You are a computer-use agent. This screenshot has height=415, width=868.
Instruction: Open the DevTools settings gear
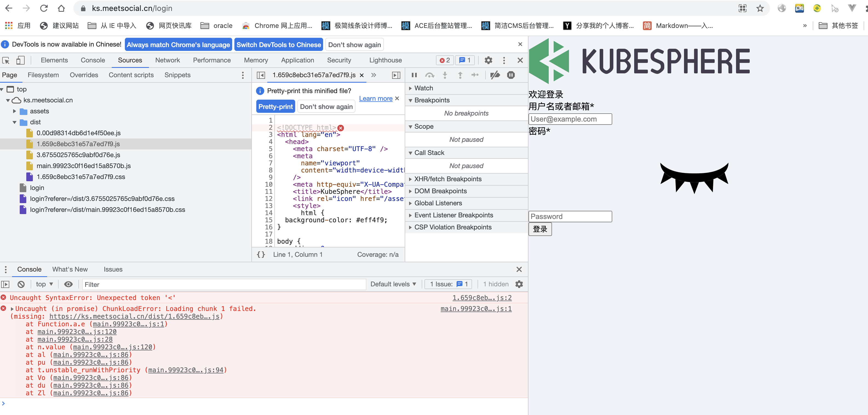(x=488, y=60)
